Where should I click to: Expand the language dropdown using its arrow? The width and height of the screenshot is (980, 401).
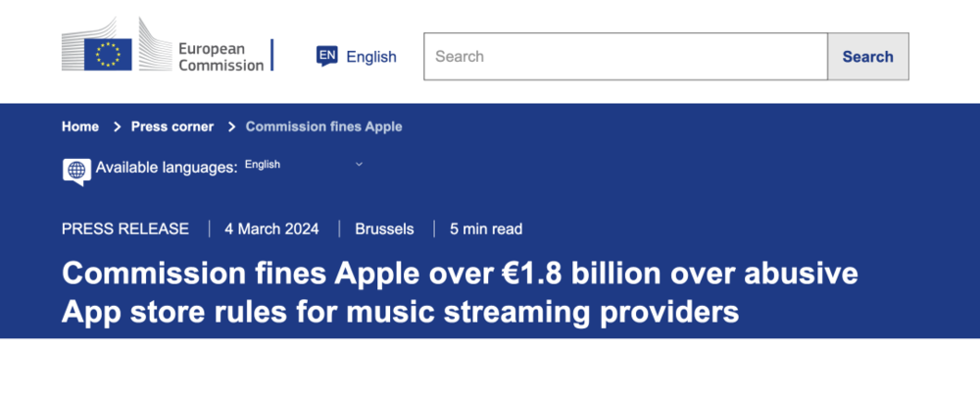[359, 165]
